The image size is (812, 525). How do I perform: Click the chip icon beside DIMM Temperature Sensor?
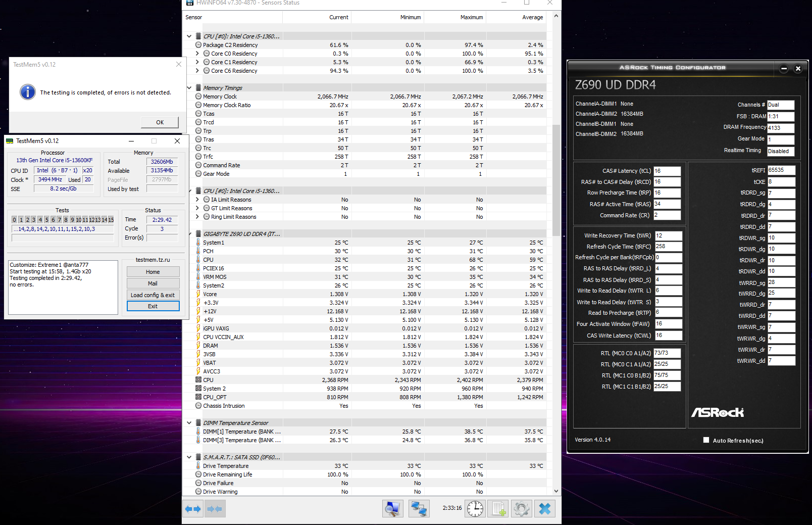pos(198,423)
